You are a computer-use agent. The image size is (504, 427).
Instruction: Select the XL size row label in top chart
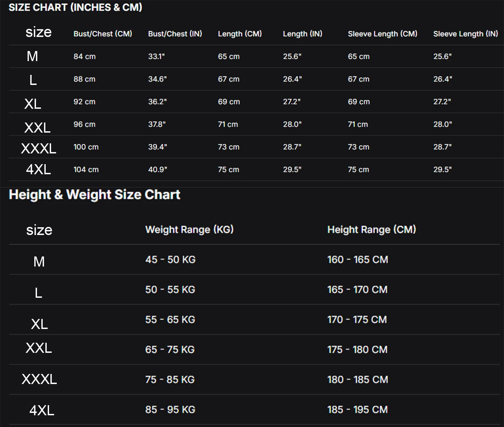pos(33,104)
